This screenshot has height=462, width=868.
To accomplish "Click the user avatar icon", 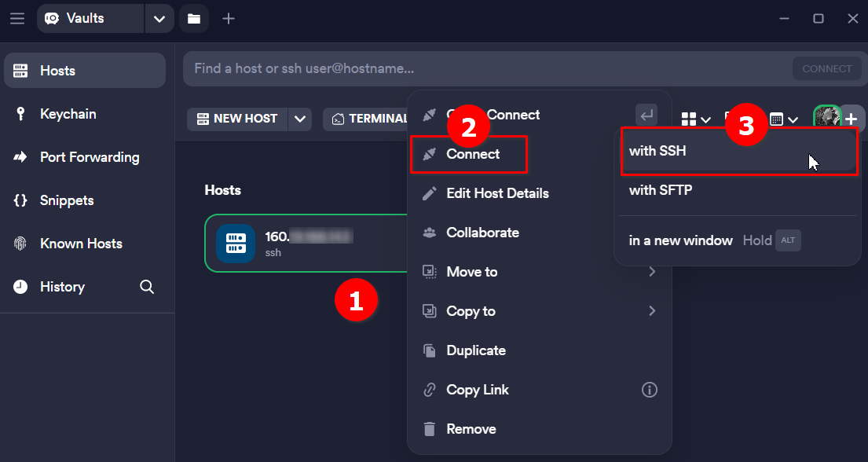I will click(x=827, y=118).
